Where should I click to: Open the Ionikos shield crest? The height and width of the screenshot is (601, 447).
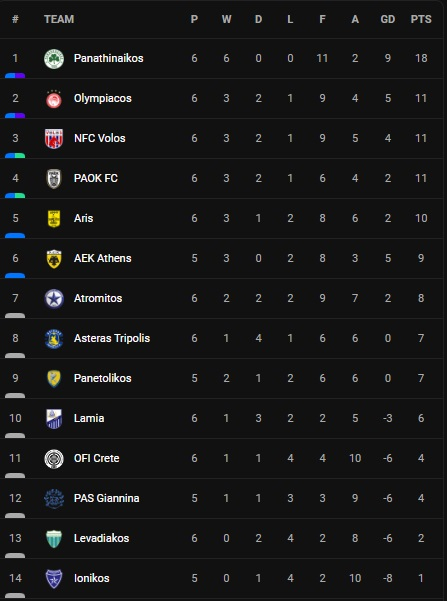click(54, 579)
